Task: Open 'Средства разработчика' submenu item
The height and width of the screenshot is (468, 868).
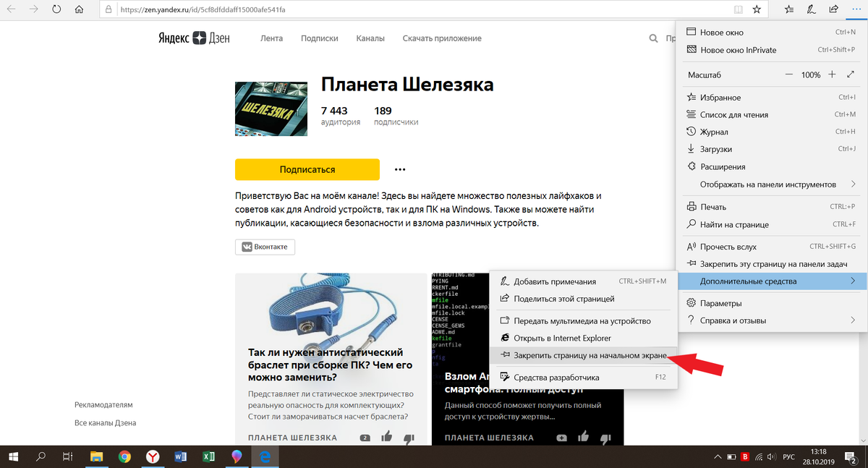Action: click(583, 377)
